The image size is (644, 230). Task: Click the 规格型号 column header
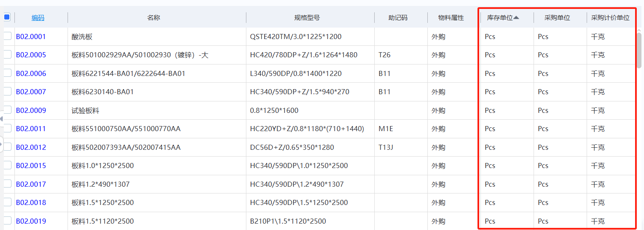coord(307,18)
